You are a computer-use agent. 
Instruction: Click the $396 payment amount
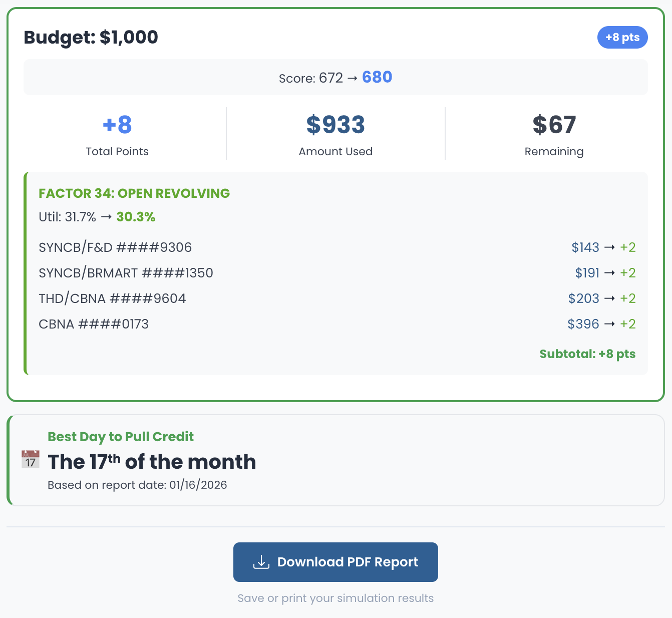tap(583, 324)
